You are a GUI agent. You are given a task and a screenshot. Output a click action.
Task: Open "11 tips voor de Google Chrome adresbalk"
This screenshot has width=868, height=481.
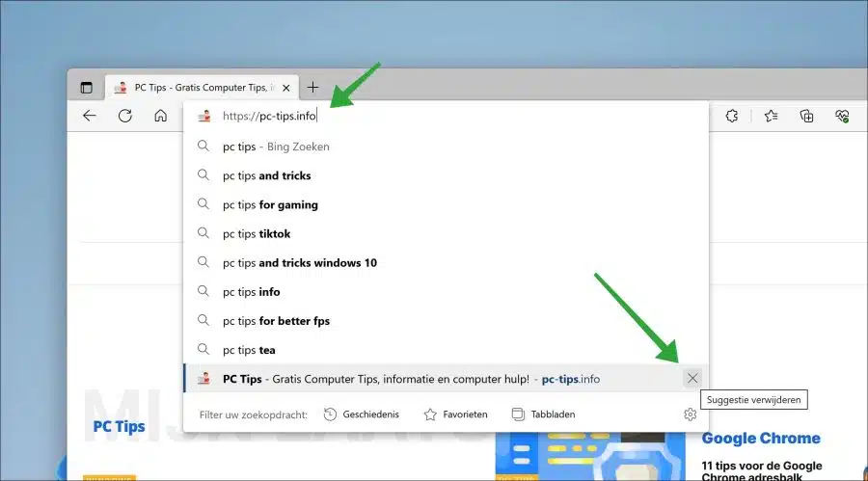click(x=762, y=470)
